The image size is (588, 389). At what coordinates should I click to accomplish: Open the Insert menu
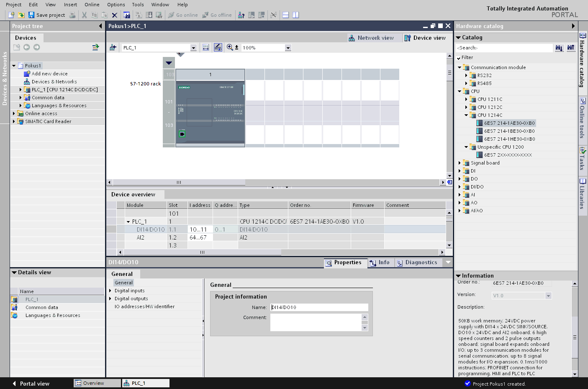pyautogui.click(x=70, y=5)
